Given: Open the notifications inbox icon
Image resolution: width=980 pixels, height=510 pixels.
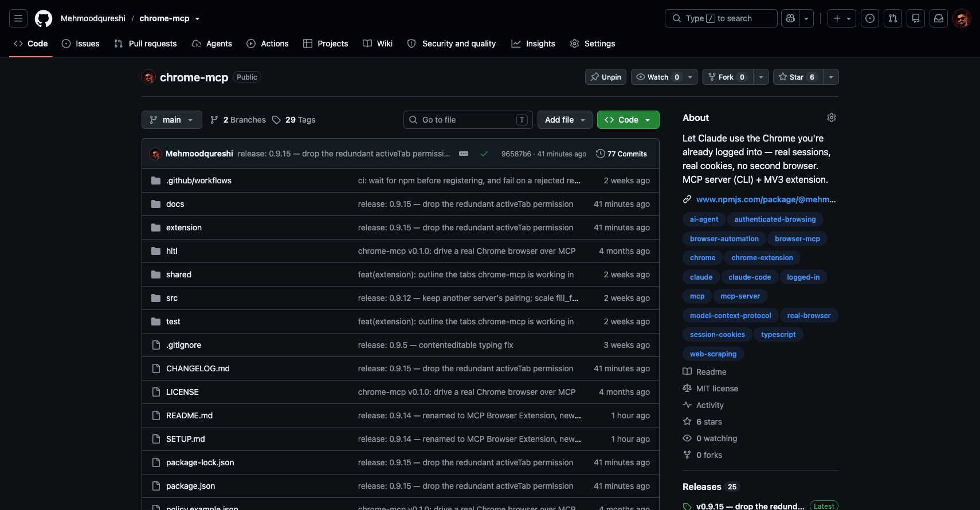Looking at the screenshot, I should click(x=939, y=18).
